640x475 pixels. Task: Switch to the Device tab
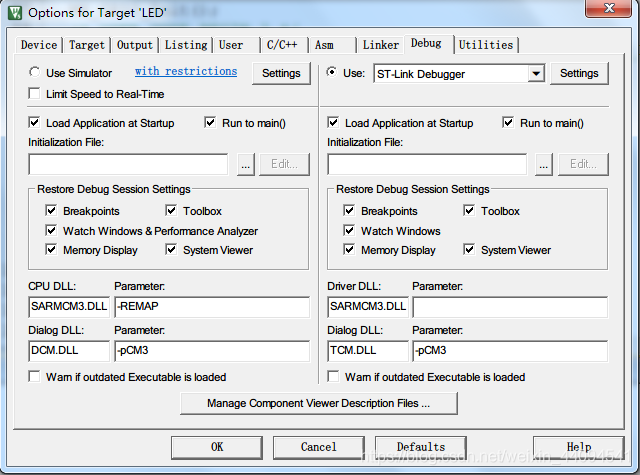point(39,45)
